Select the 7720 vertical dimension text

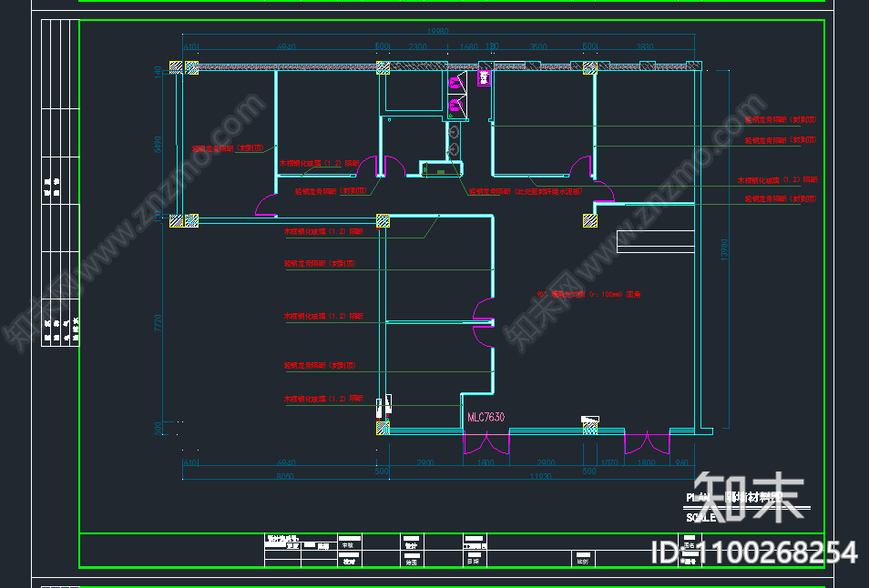point(158,323)
